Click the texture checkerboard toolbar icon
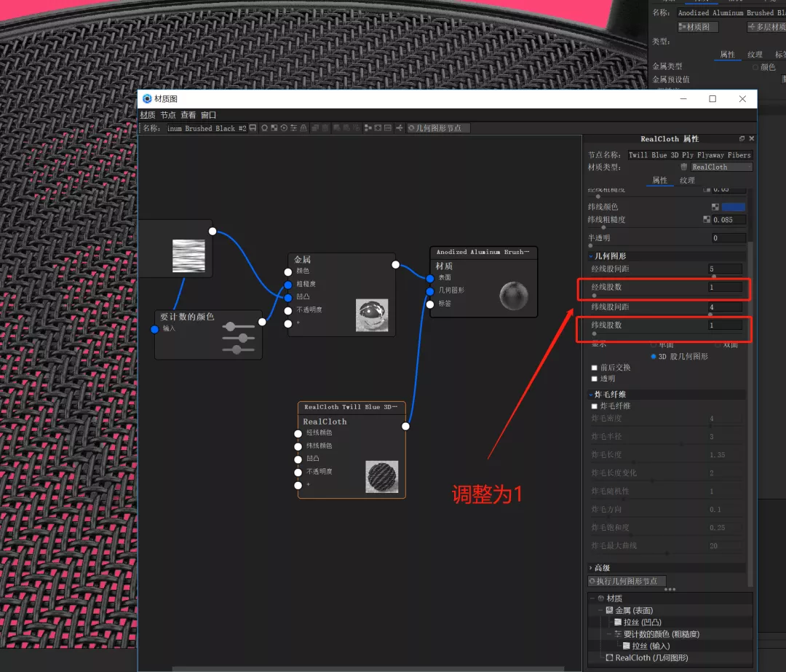Screen dimensions: 786x672 [x=274, y=128]
